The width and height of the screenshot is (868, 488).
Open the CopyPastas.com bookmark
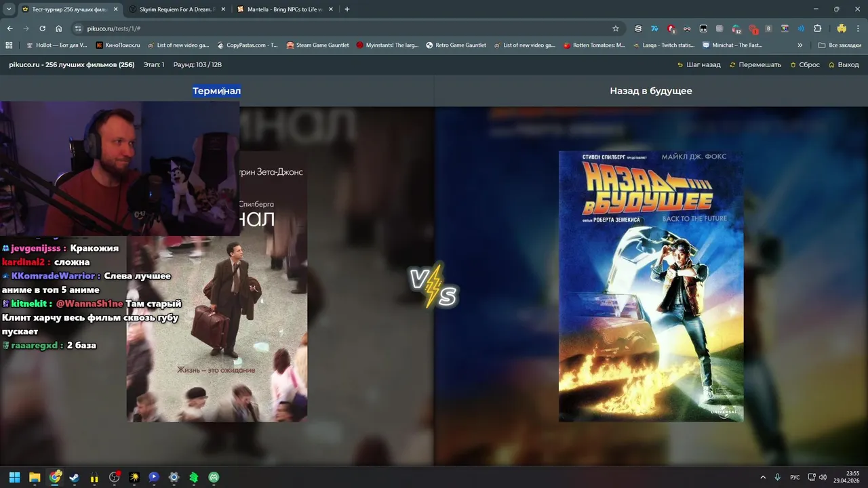click(x=248, y=45)
